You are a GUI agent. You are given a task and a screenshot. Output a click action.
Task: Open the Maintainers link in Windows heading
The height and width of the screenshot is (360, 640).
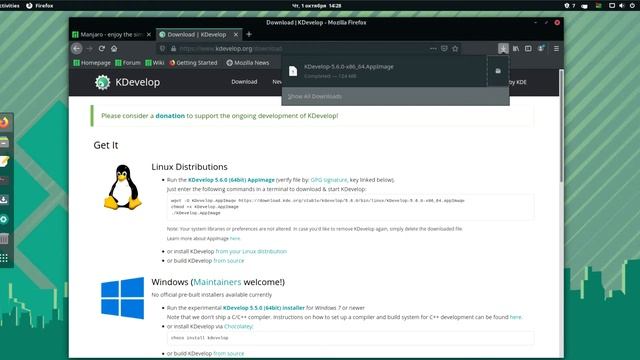pos(217,282)
